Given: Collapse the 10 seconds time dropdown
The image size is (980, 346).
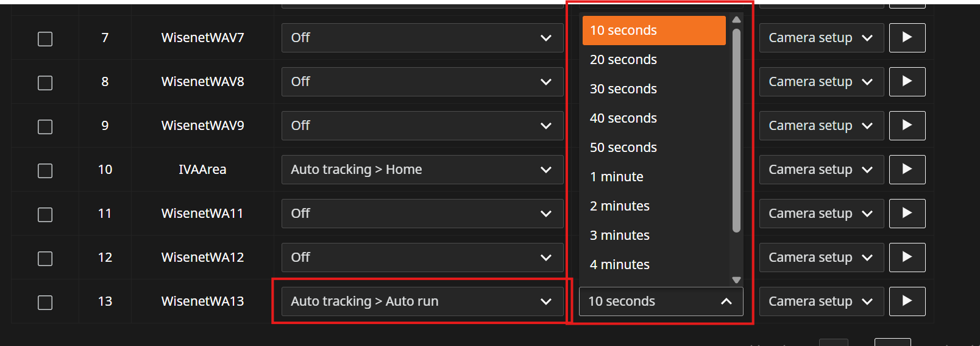Looking at the screenshot, I should pyautogui.click(x=661, y=301).
